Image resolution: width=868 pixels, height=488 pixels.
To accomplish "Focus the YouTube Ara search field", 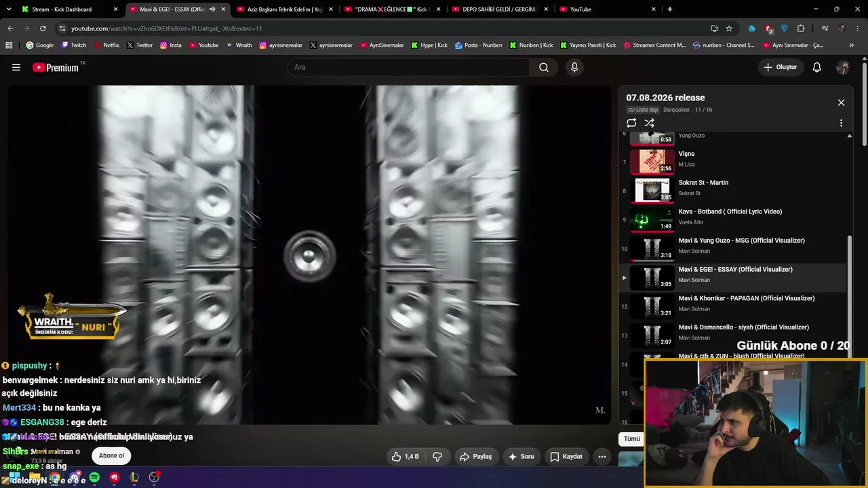I will 408,67.
